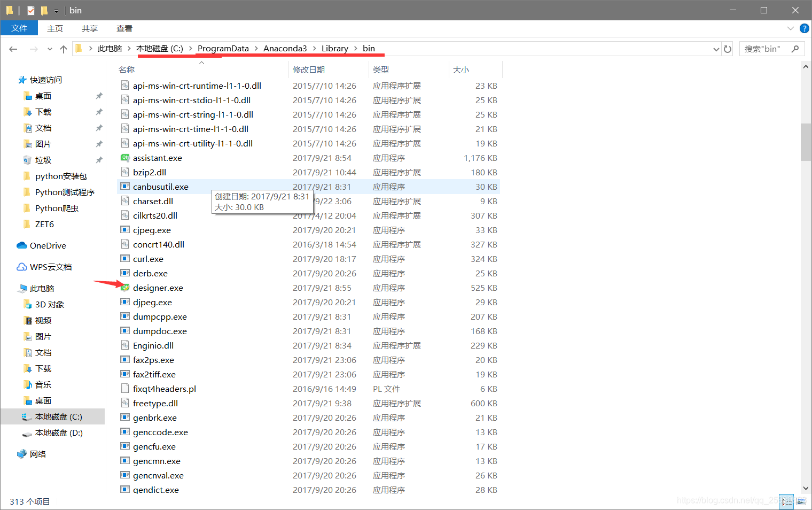Screen dimensions: 812x510
Task: Click the Properties quick access toolbar icon
Action: tap(31, 10)
